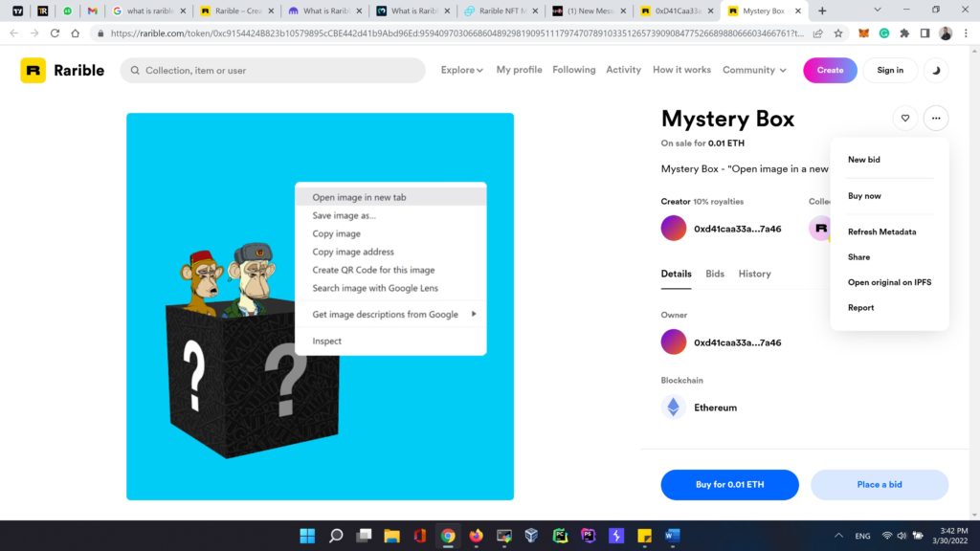Click the three-dots more options button
Screen dimensions: 980x551
[x=936, y=119]
